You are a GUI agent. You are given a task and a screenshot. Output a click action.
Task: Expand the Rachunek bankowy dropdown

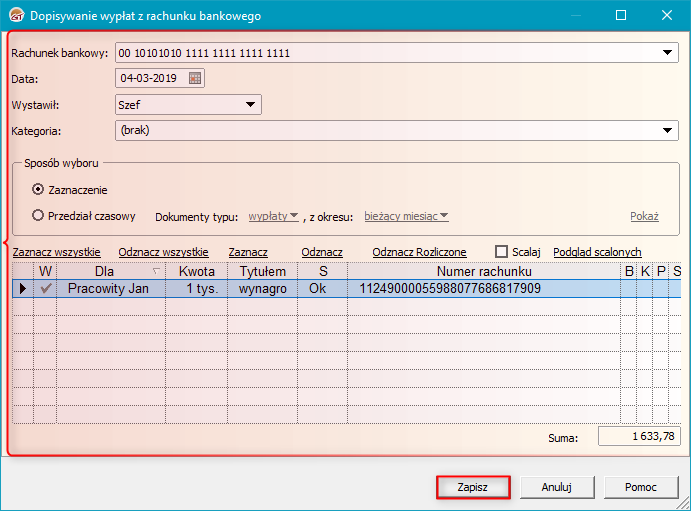[x=667, y=53]
